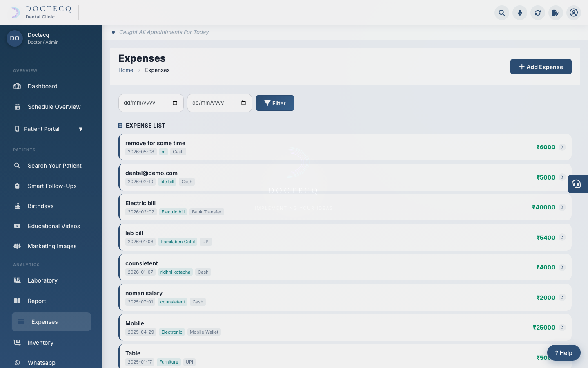Screen dimensions: 588x368
Task: Open calendar picker of second date field
Action: (x=243, y=103)
